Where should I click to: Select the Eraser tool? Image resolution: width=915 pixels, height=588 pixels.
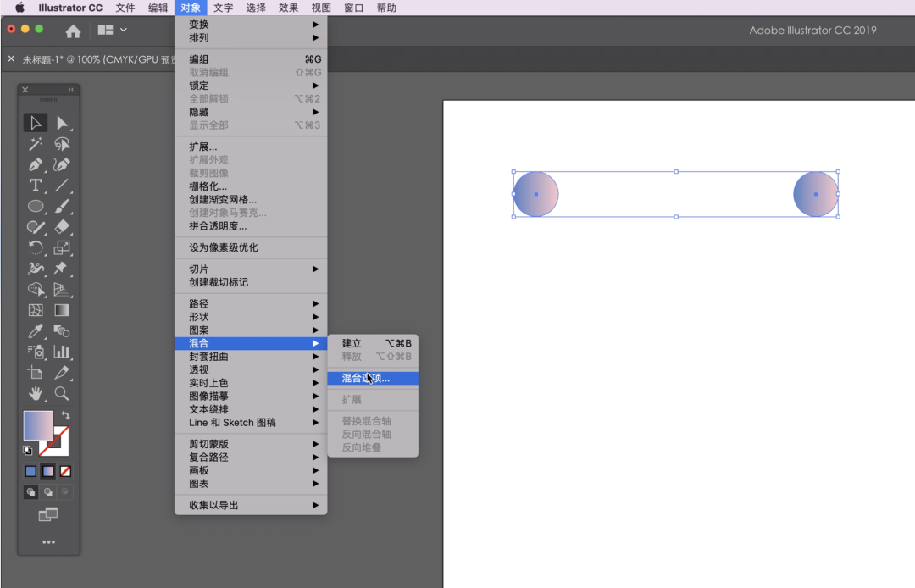click(62, 227)
